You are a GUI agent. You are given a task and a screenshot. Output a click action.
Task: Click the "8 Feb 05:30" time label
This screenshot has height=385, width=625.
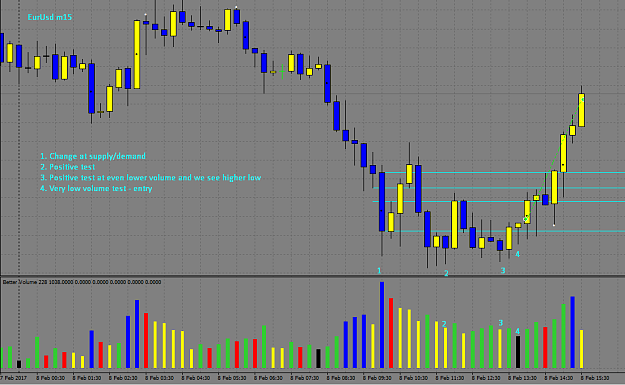point(232,378)
